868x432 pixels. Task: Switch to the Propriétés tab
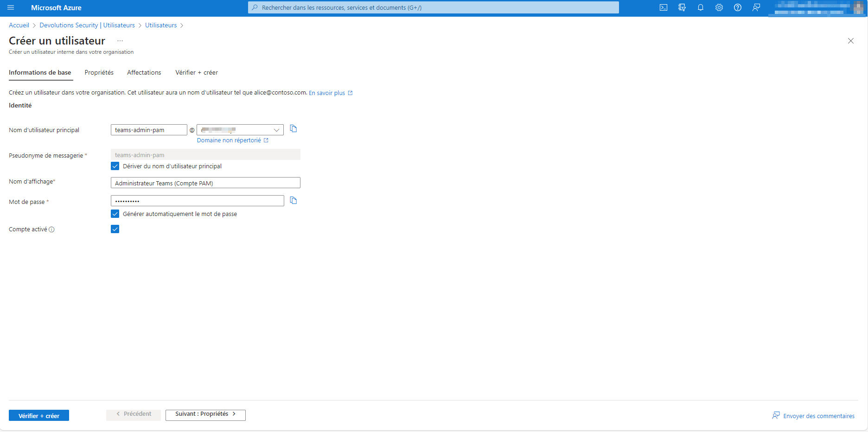[99, 73]
